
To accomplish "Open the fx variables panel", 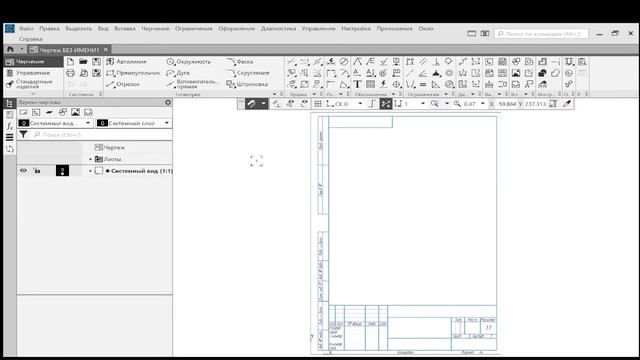I will [x=10, y=126].
